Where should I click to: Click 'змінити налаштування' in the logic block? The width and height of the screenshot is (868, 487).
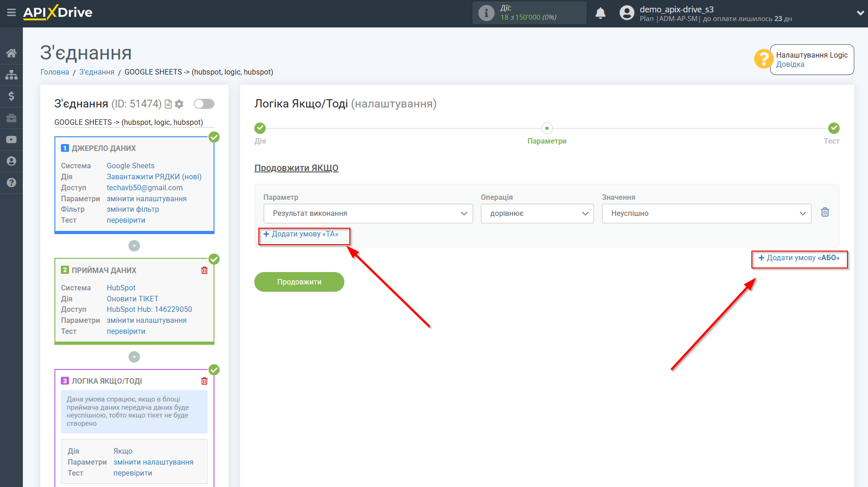coord(153,462)
